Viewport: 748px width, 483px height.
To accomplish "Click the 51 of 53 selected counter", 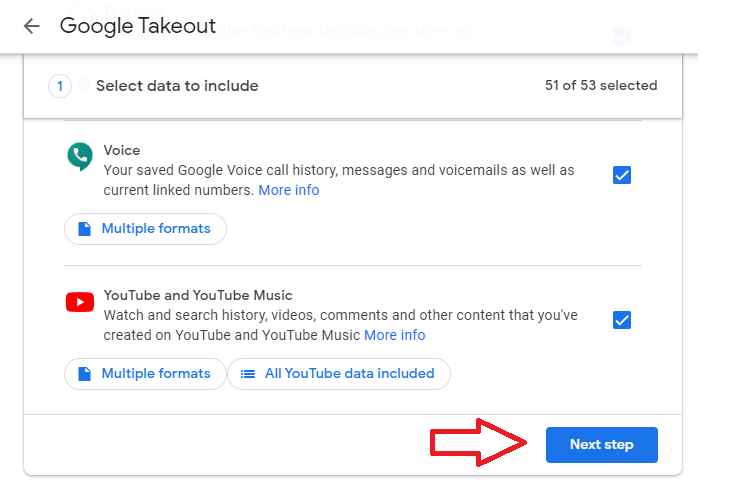I will pos(601,85).
